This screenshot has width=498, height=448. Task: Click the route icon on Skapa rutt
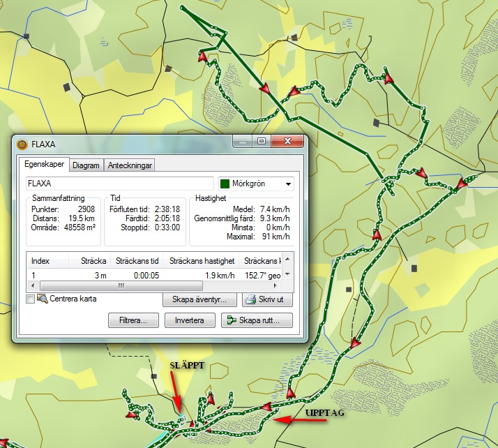(x=229, y=321)
